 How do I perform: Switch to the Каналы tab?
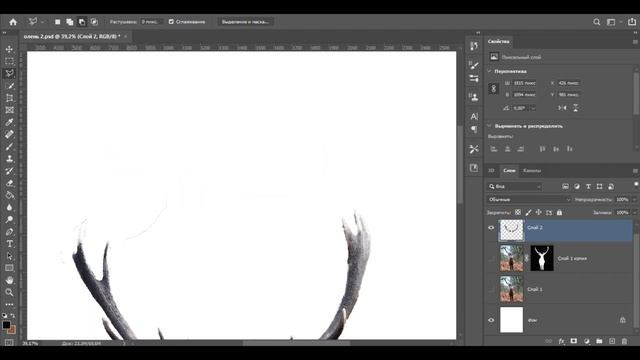(x=532, y=171)
